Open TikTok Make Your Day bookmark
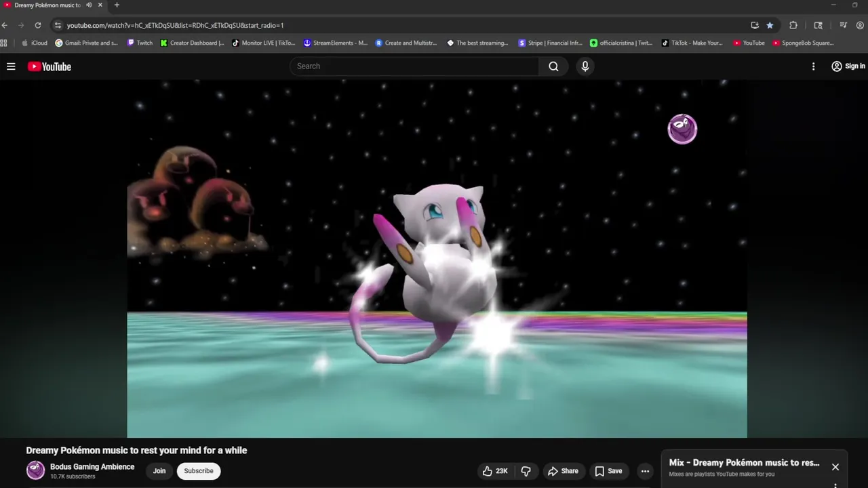The width and height of the screenshot is (868, 488). click(x=692, y=43)
